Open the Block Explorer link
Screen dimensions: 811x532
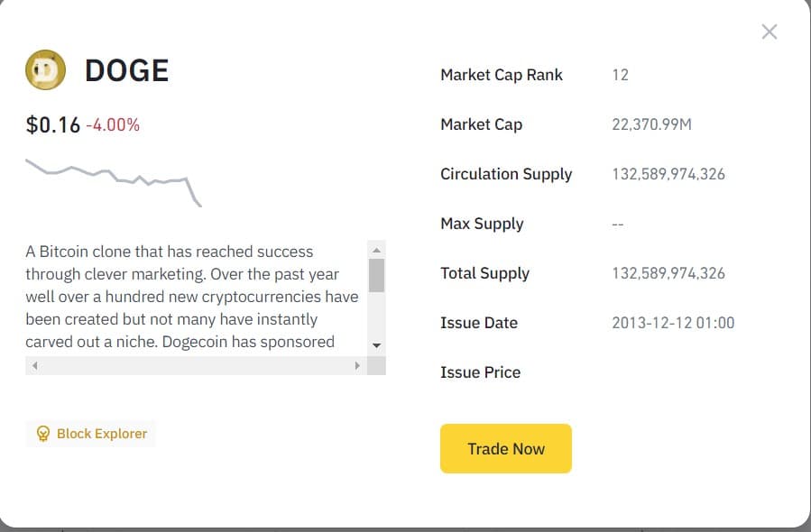coord(91,433)
